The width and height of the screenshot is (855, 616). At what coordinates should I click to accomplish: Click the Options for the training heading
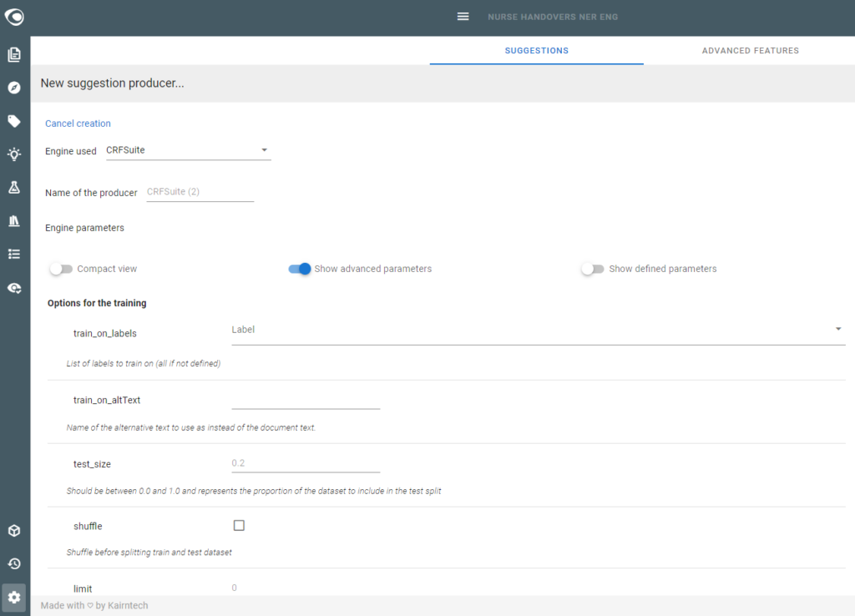[97, 303]
